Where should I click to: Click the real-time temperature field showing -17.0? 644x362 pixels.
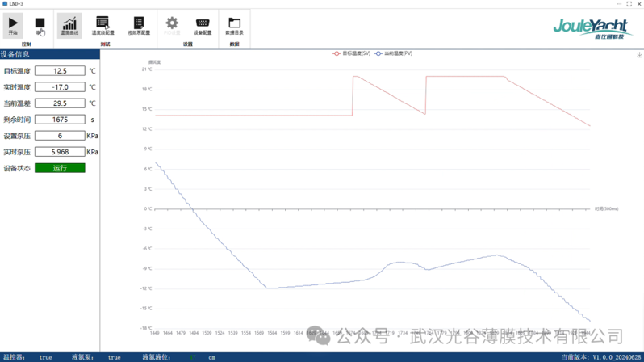(60, 87)
